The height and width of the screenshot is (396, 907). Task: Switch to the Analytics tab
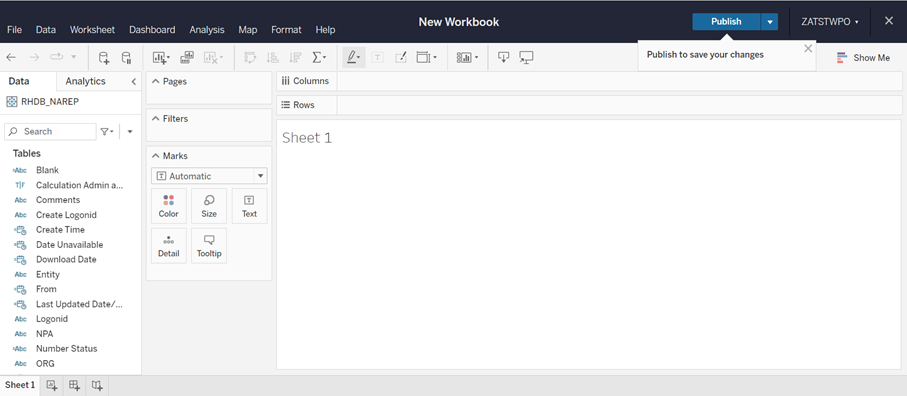(x=85, y=82)
